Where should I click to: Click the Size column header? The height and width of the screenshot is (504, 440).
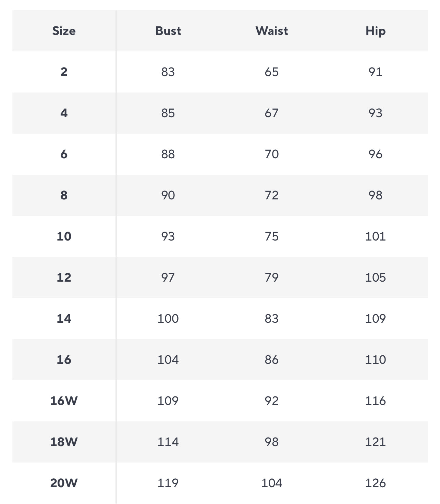pos(64,31)
